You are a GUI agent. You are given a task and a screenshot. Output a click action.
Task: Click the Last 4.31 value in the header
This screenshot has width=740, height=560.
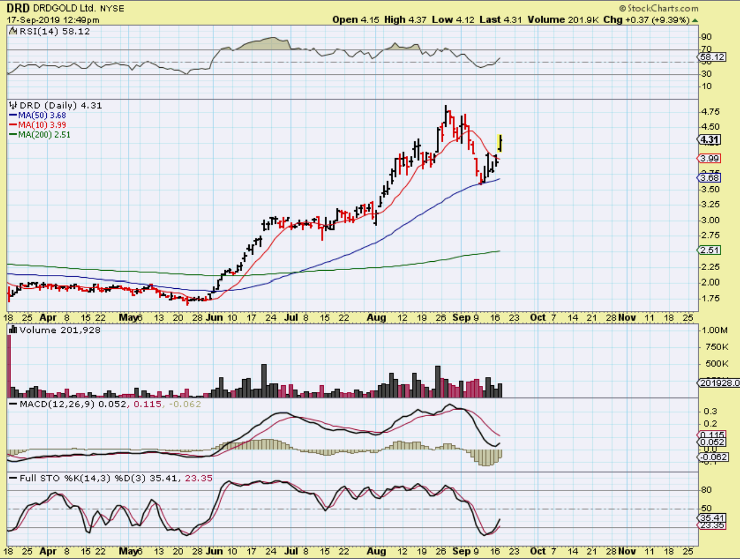(501, 20)
